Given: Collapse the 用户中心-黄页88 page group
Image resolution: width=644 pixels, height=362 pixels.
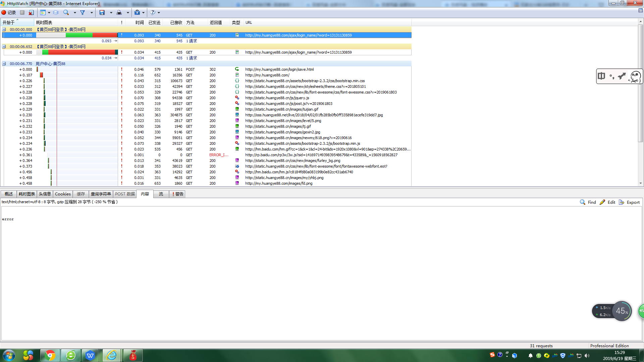Looking at the screenshot, I should pos(4,64).
